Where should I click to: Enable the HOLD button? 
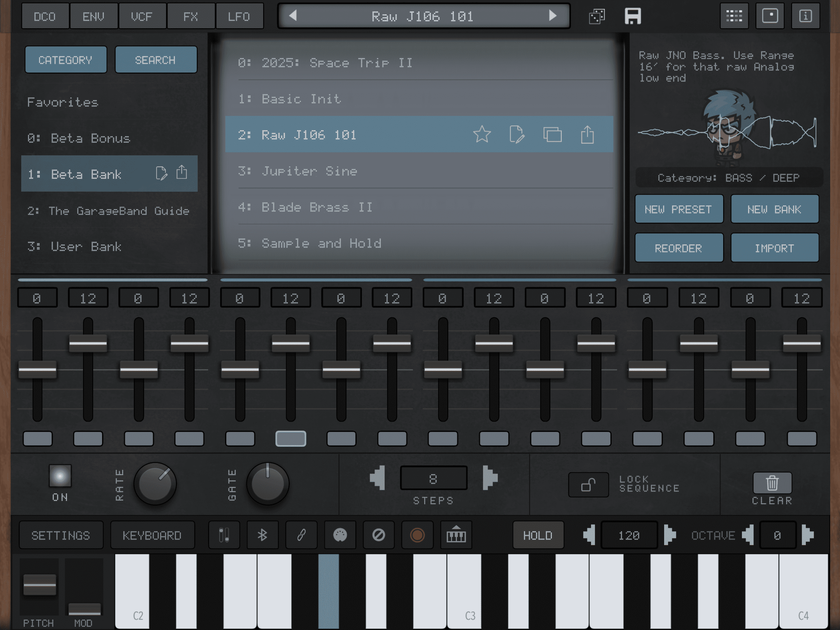coord(538,535)
